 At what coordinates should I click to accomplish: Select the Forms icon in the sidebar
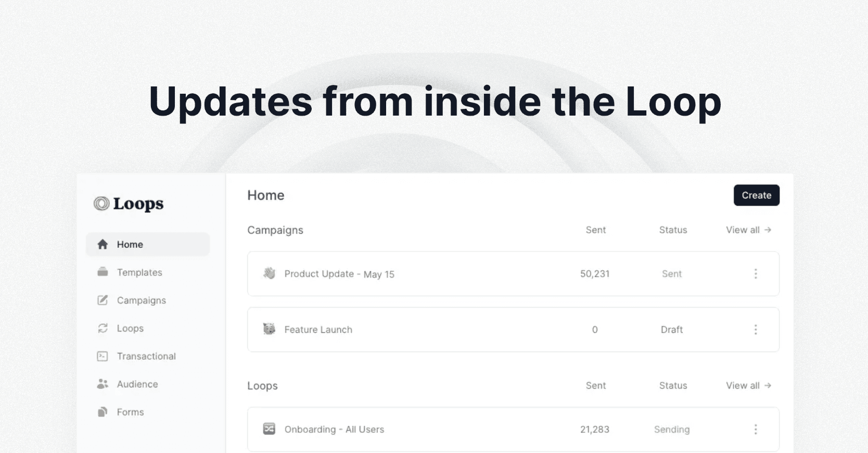[103, 412]
